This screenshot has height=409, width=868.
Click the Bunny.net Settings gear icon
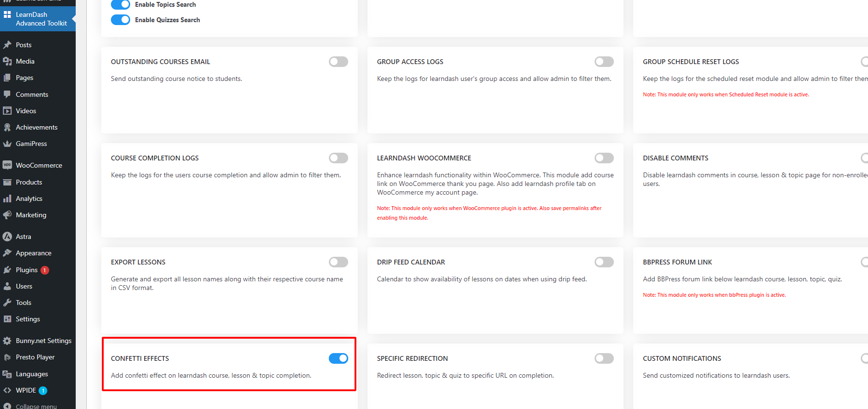pyautogui.click(x=7, y=341)
